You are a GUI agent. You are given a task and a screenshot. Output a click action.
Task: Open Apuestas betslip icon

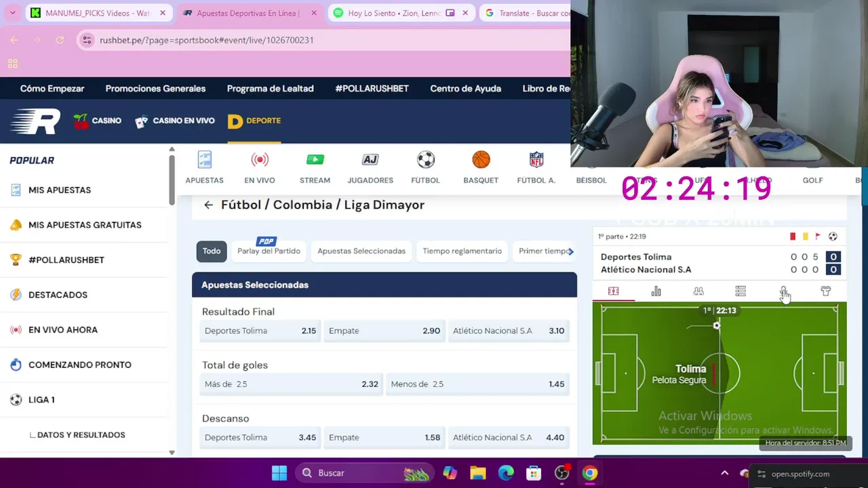point(204,167)
